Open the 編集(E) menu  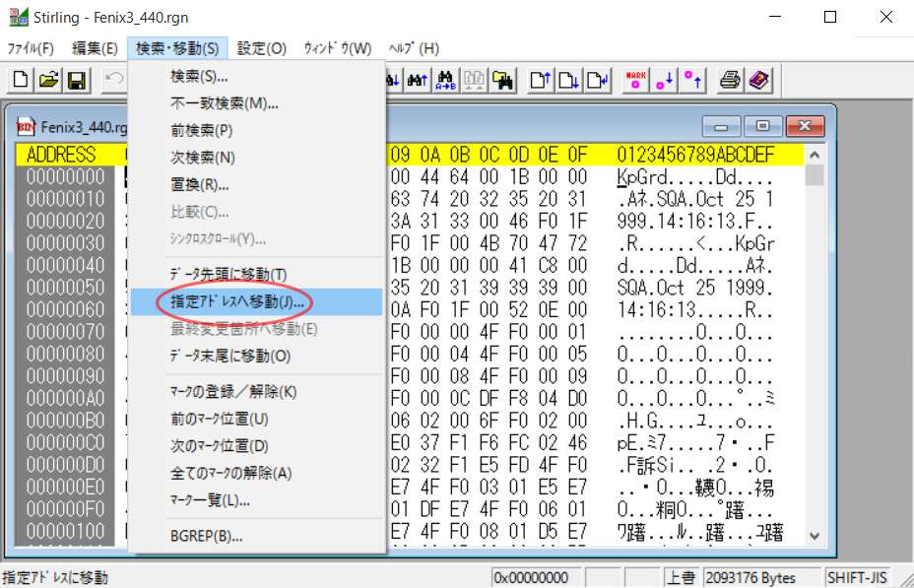coord(95,48)
